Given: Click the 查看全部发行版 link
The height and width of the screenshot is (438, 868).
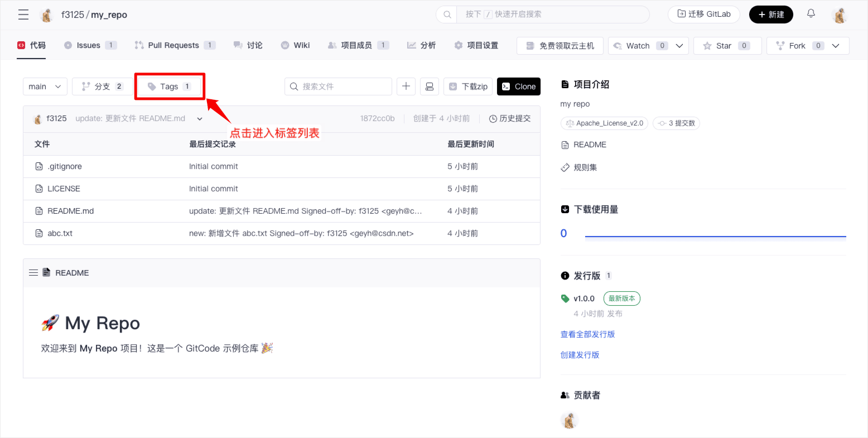Looking at the screenshot, I should click(587, 334).
